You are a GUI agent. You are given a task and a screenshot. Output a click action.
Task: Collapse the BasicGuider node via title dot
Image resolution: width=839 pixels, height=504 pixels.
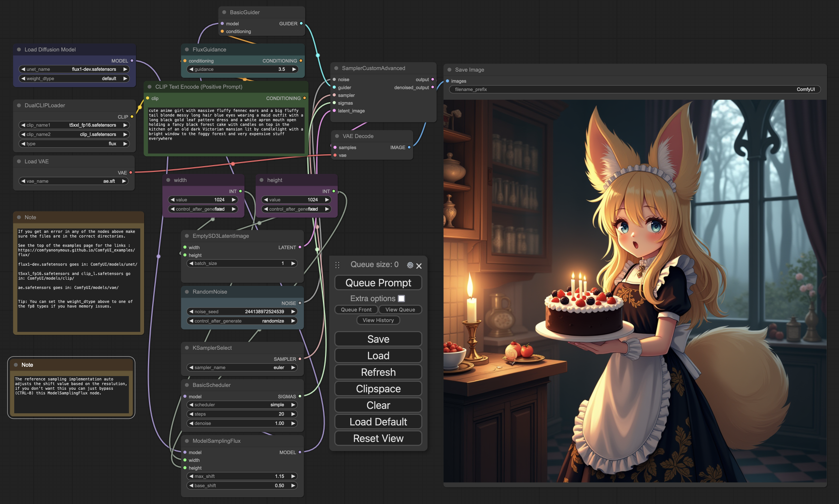coord(224,12)
